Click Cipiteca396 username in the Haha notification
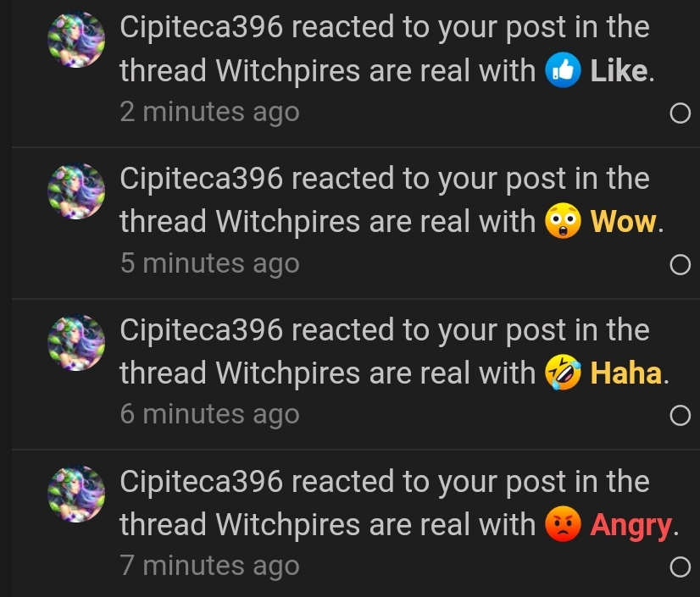The image size is (700, 597). click(202, 329)
